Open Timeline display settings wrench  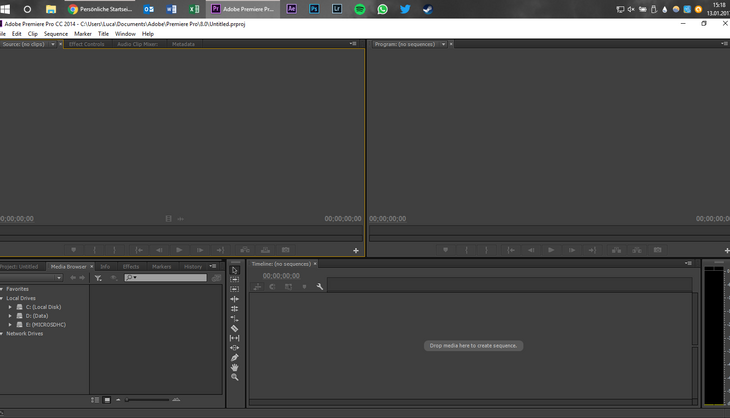point(320,287)
